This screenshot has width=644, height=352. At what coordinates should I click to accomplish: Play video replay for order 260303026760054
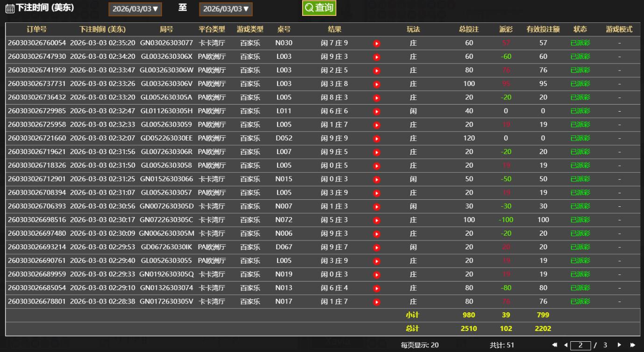tap(376, 43)
